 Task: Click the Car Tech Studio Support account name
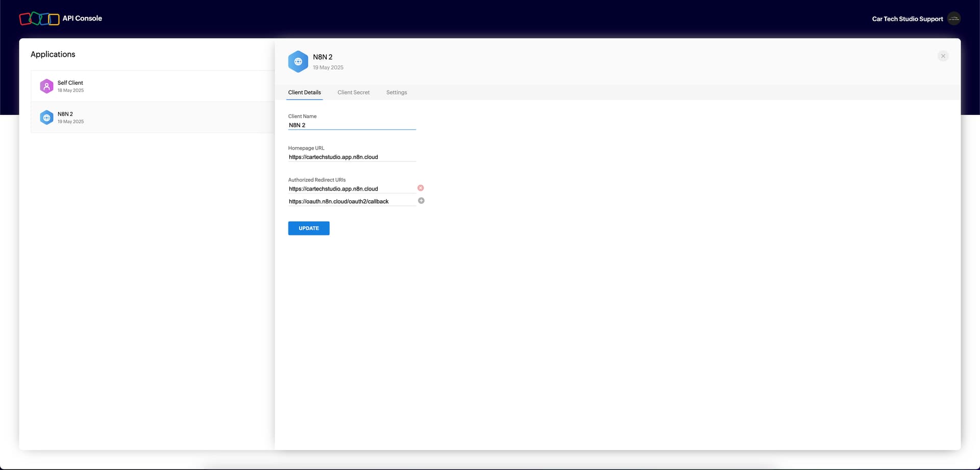coord(907,19)
